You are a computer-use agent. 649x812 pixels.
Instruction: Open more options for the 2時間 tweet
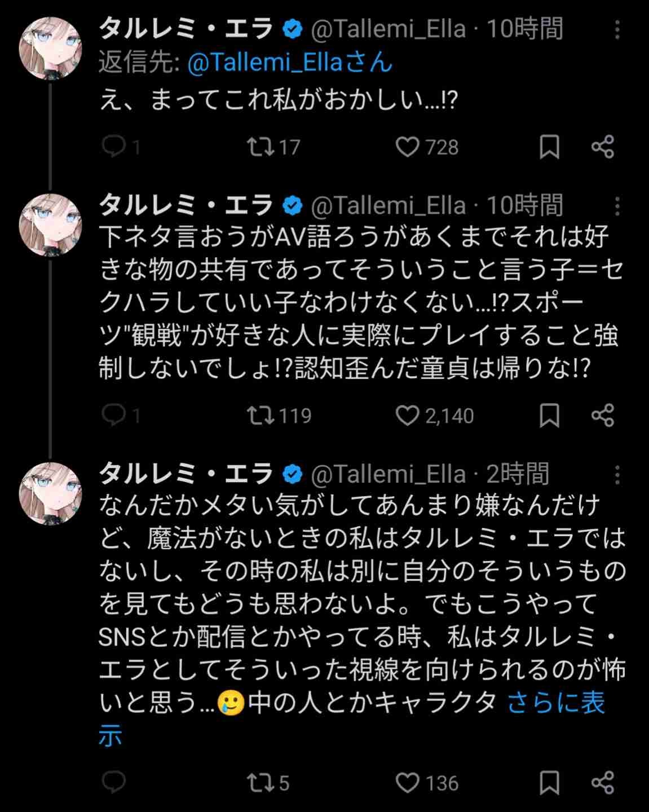[617, 475]
